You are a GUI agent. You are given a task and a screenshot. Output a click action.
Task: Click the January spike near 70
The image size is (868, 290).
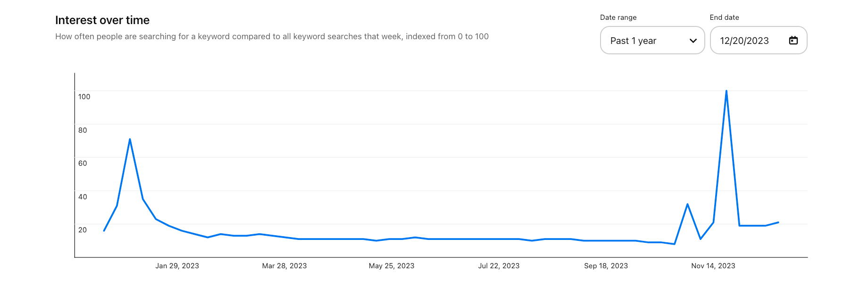click(x=130, y=139)
